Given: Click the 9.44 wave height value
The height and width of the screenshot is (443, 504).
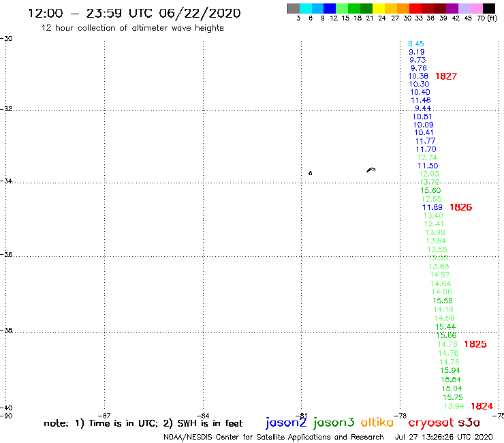Looking at the screenshot, I should 423,108.
